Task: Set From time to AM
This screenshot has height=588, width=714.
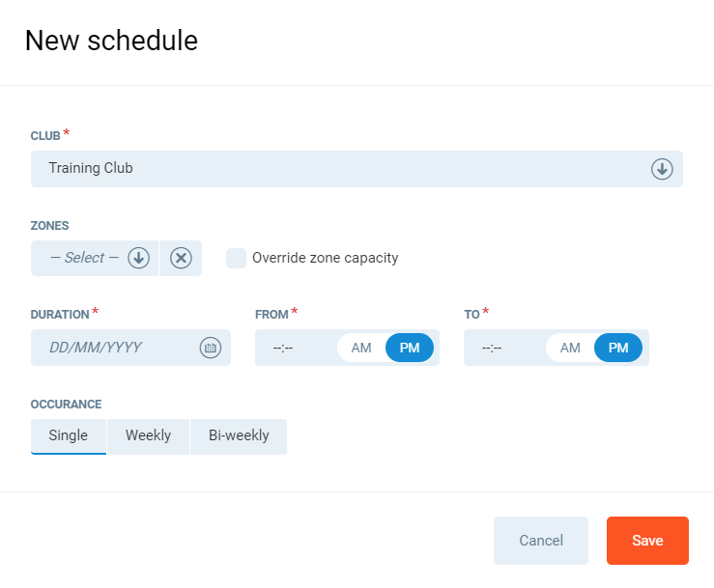Action: point(361,348)
